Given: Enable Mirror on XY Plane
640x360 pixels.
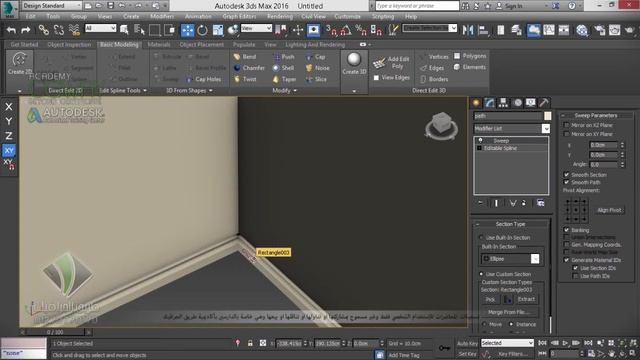Looking at the screenshot, I should [566, 134].
